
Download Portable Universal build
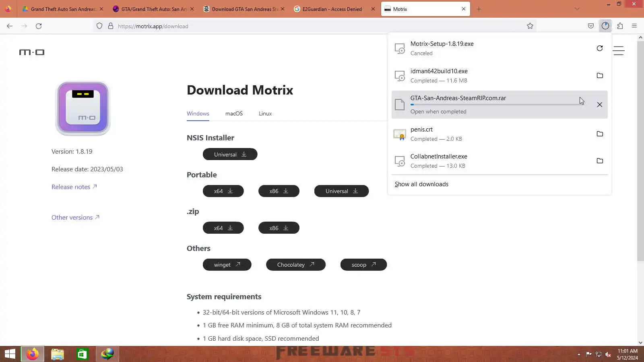pyautogui.click(x=341, y=191)
